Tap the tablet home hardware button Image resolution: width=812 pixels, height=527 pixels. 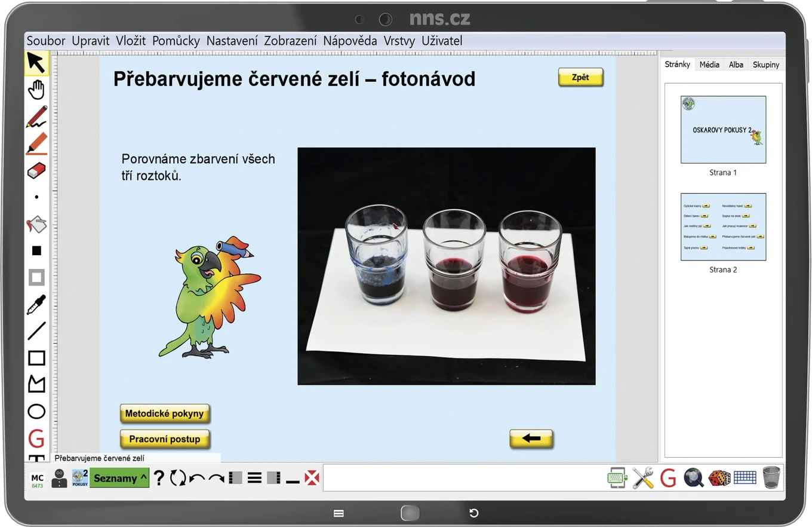coord(410,513)
